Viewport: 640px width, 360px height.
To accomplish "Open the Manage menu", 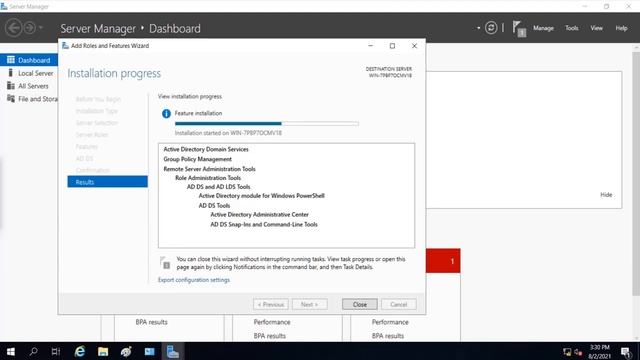I will point(543,28).
